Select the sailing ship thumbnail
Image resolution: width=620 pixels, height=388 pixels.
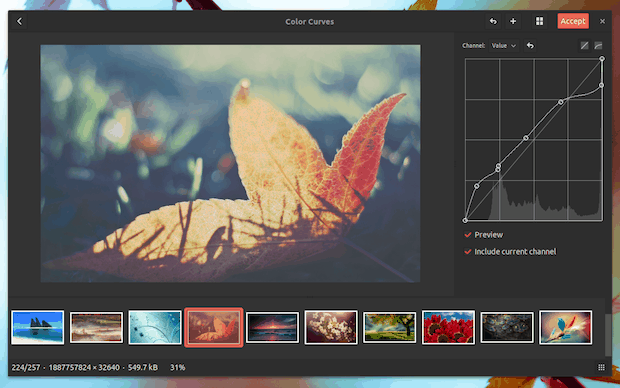(38, 327)
